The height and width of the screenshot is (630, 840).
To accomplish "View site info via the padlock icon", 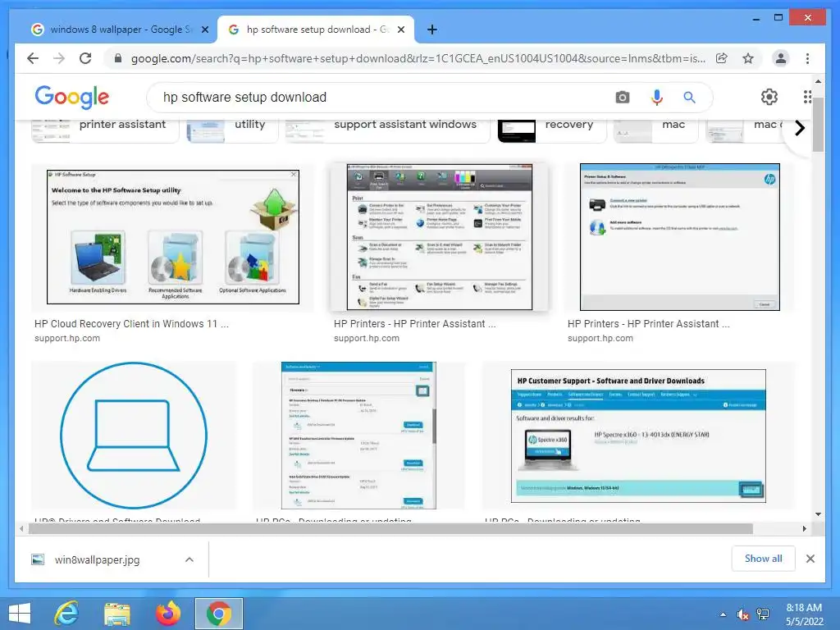I will [x=118, y=58].
